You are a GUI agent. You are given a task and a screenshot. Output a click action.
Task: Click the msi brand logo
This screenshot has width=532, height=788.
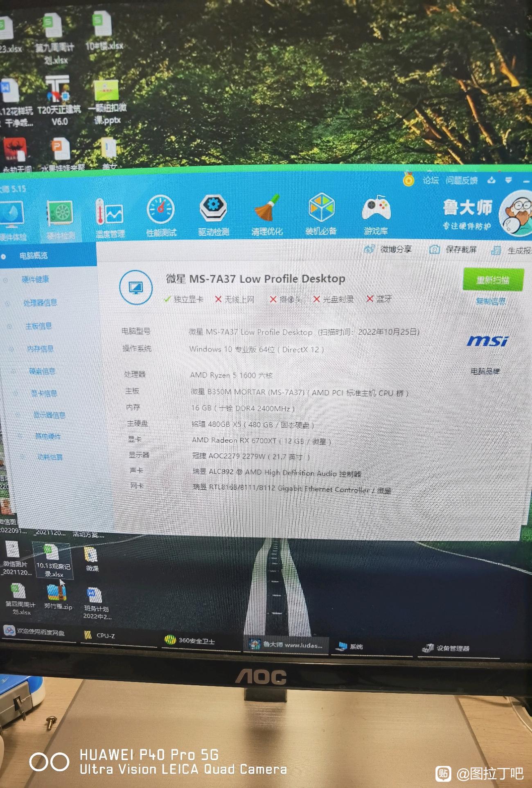tap(488, 341)
